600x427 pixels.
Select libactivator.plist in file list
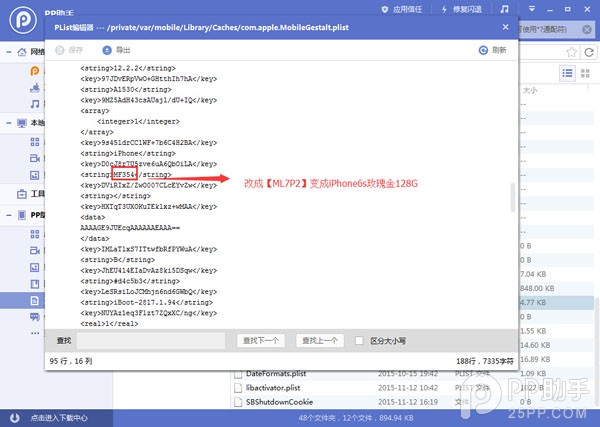pos(272,388)
